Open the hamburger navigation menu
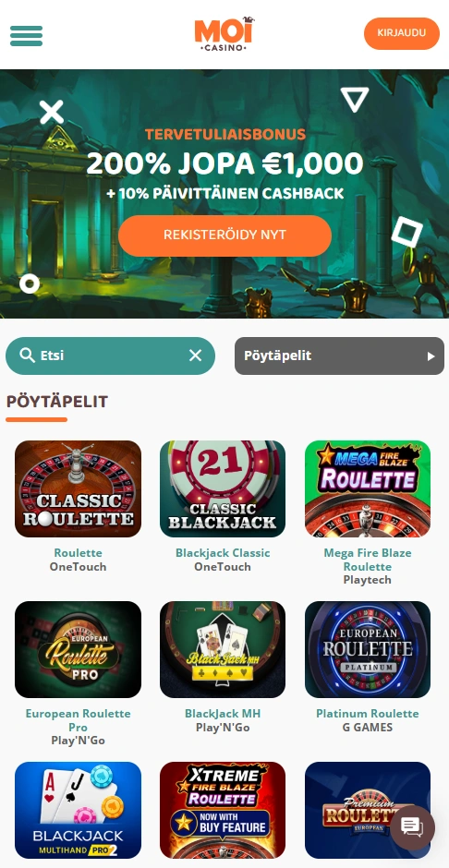The width and height of the screenshot is (449, 868). coord(26,36)
